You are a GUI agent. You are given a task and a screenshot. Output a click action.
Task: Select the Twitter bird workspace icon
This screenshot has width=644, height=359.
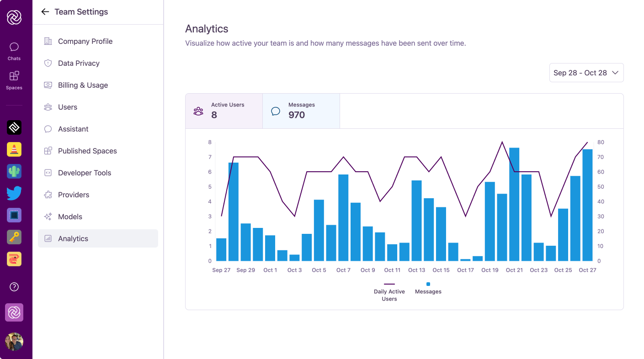click(x=14, y=193)
